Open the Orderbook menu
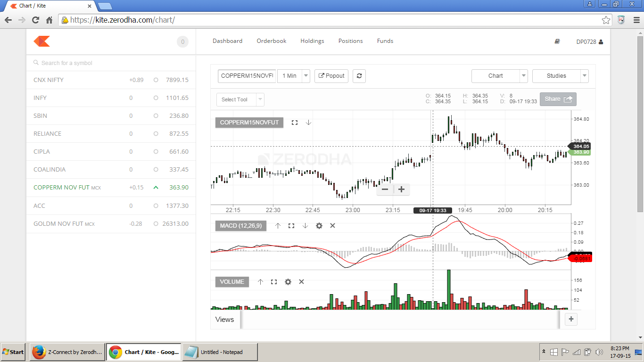Image resolution: width=644 pixels, height=362 pixels. [x=272, y=41]
